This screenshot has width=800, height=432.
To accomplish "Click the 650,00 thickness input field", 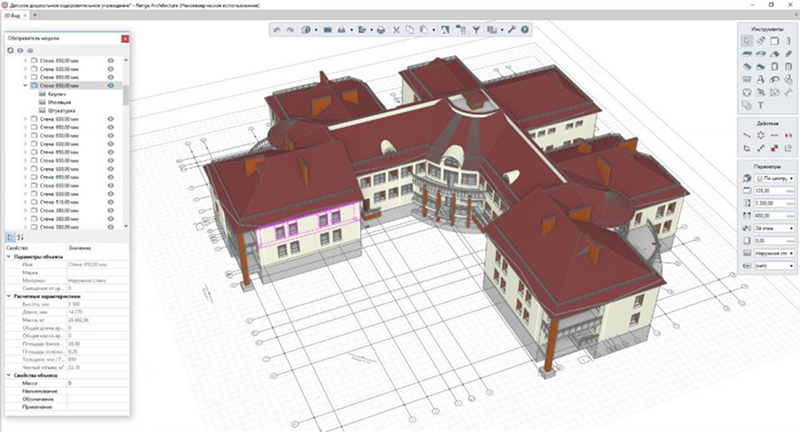I will click(x=774, y=216).
